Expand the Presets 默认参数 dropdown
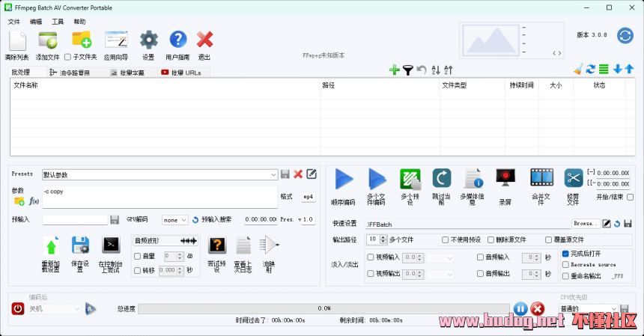Image resolution: width=644 pixels, height=336 pixels. [x=273, y=174]
